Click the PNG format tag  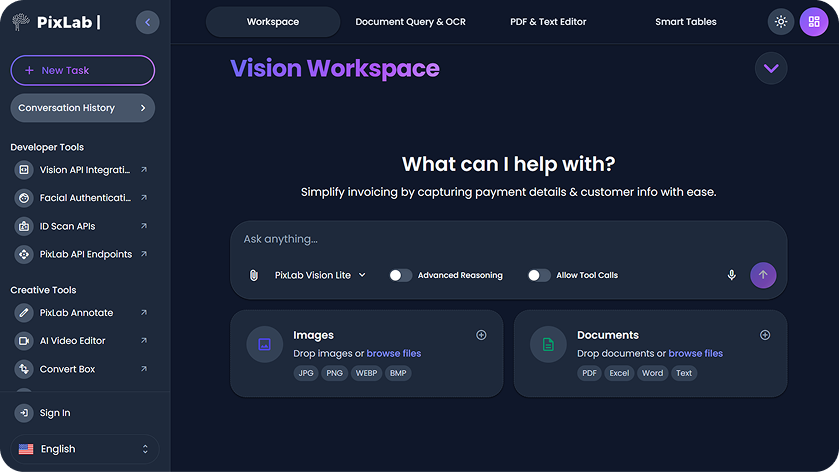coord(334,373)
